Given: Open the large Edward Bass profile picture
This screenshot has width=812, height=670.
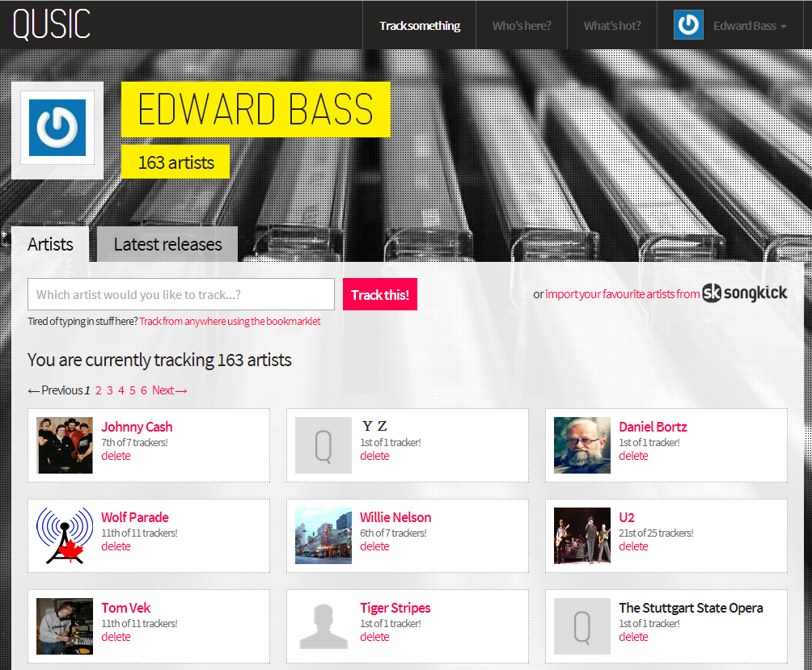Looking at the screenshot, I should click(x=57, y=128).
